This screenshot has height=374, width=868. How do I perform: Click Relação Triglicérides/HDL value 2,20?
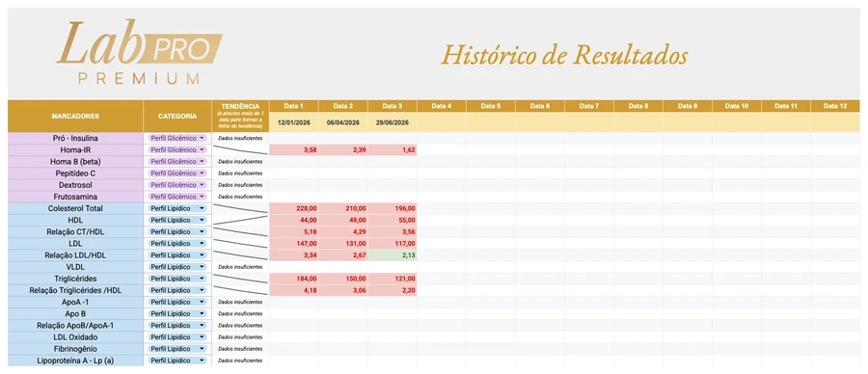(x=393, y=290)
